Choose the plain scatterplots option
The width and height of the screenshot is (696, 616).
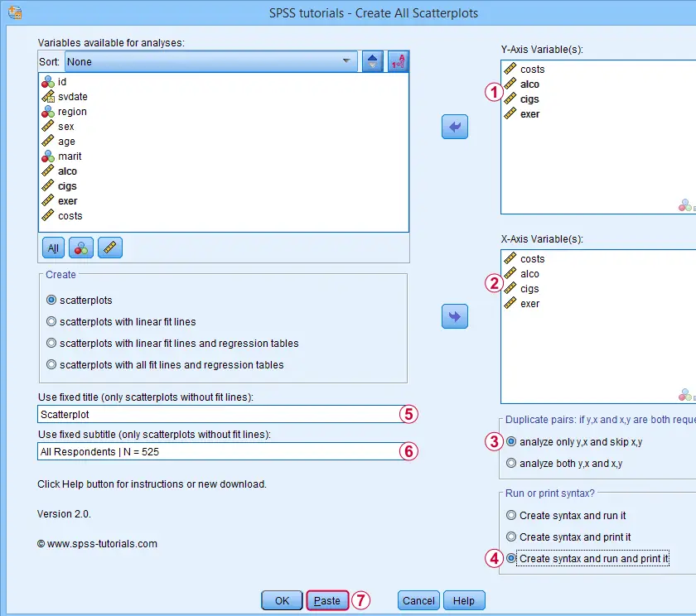[80, 301]
